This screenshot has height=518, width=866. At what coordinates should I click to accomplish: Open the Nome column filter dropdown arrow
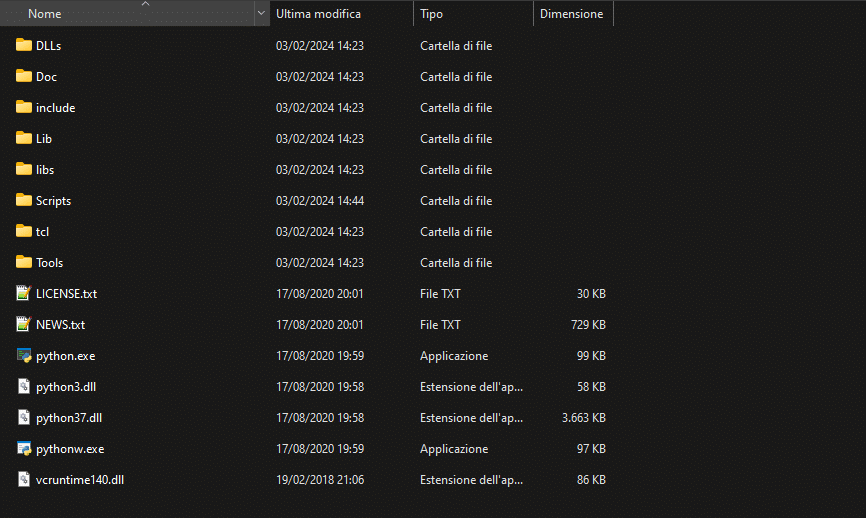[x=261, y=13]
